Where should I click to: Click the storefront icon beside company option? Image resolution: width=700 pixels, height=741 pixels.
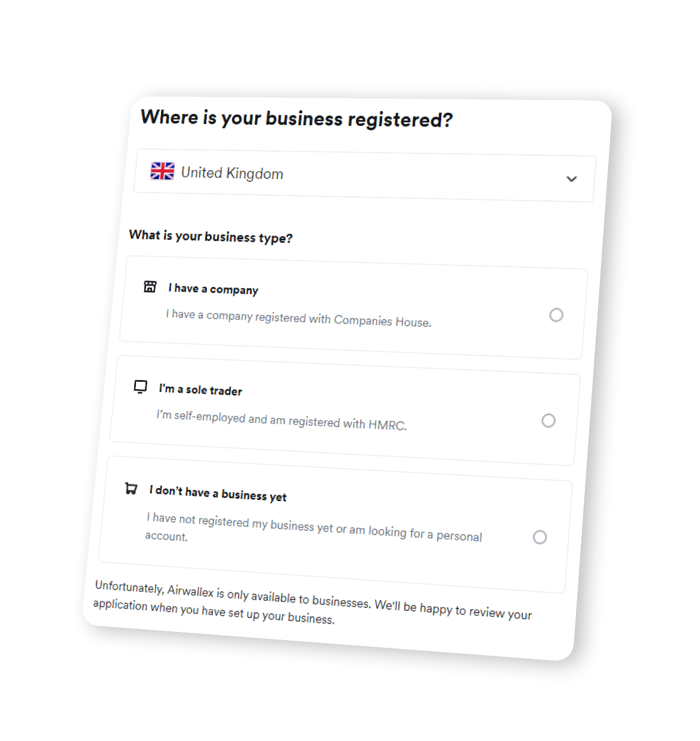click(x=150, y=286)
